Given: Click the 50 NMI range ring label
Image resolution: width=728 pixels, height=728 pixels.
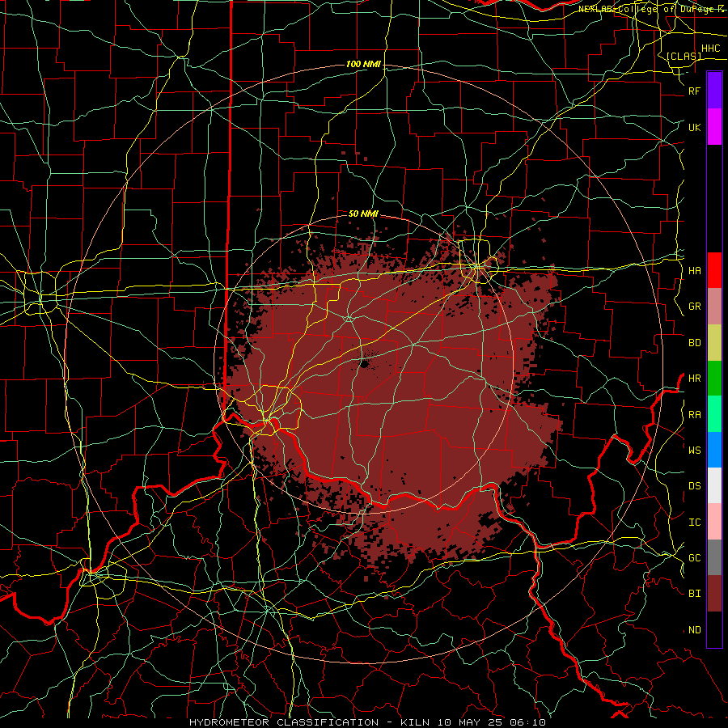Looking at the screenshot, I should tap(363, 214).
